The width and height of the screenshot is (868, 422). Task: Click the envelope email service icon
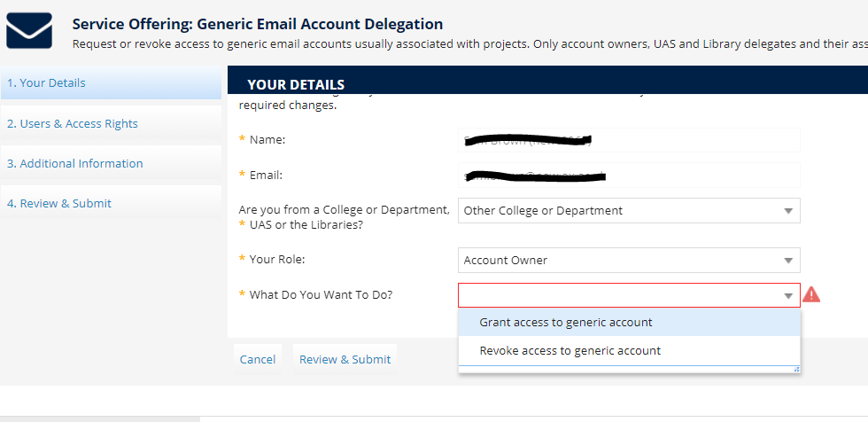click(x=28, y=30)
